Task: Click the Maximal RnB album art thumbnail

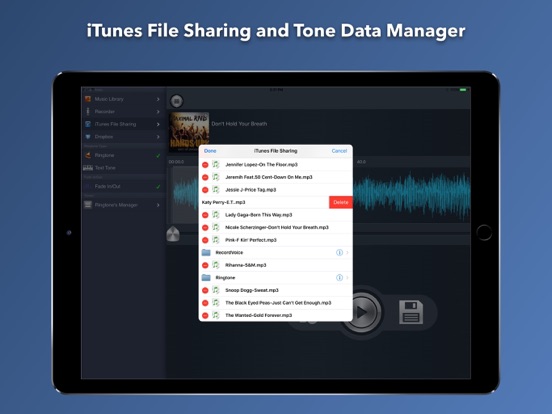Action: [x=189, y=131]
